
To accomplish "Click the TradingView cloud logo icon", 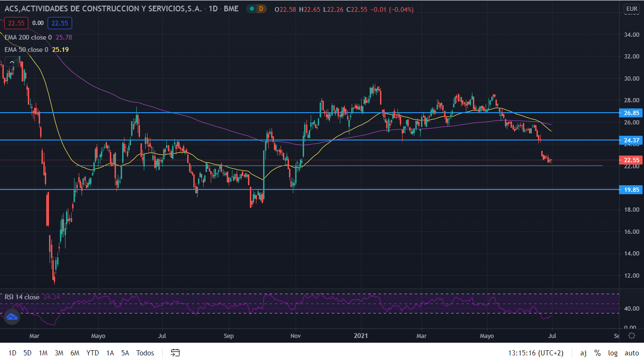I will pos(12,317).
